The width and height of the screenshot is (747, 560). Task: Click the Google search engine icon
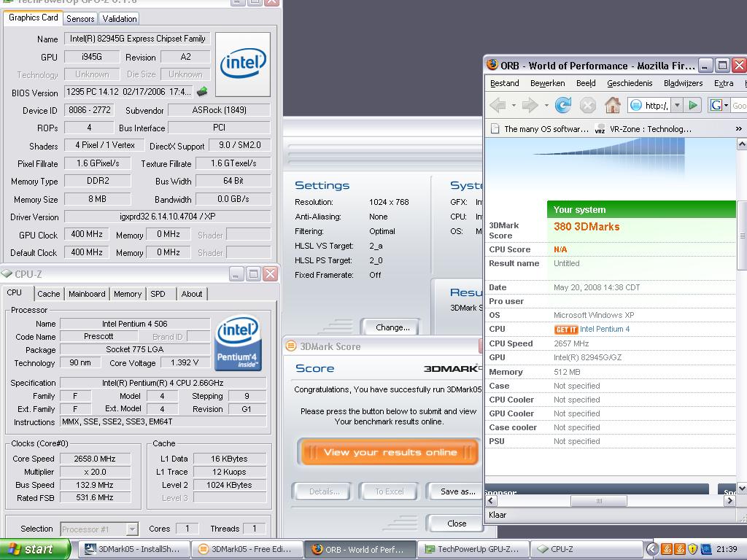[716, 105]
